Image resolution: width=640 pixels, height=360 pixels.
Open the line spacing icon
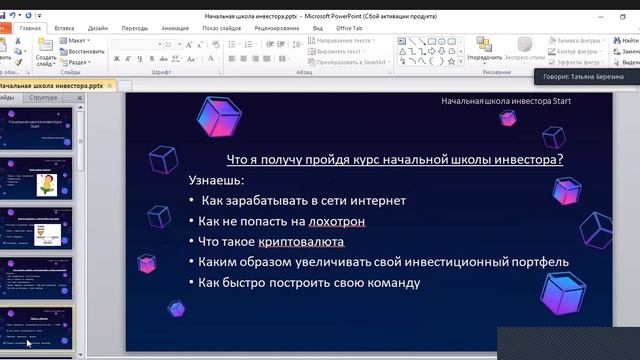[297, 44]
